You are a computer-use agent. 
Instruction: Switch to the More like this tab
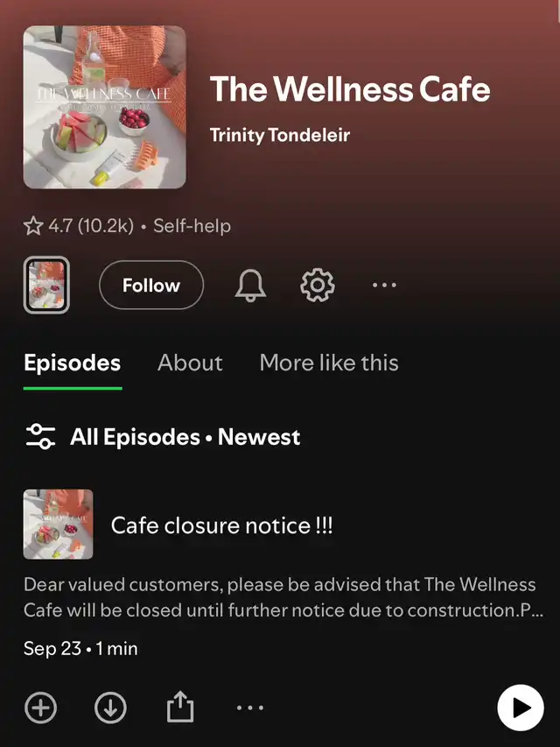pos(329,363)
